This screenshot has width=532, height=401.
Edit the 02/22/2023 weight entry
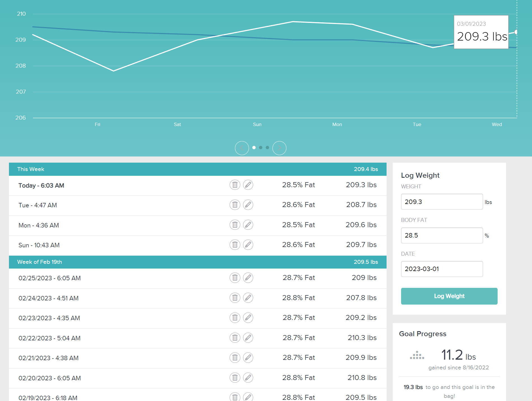tap(248, 338)
